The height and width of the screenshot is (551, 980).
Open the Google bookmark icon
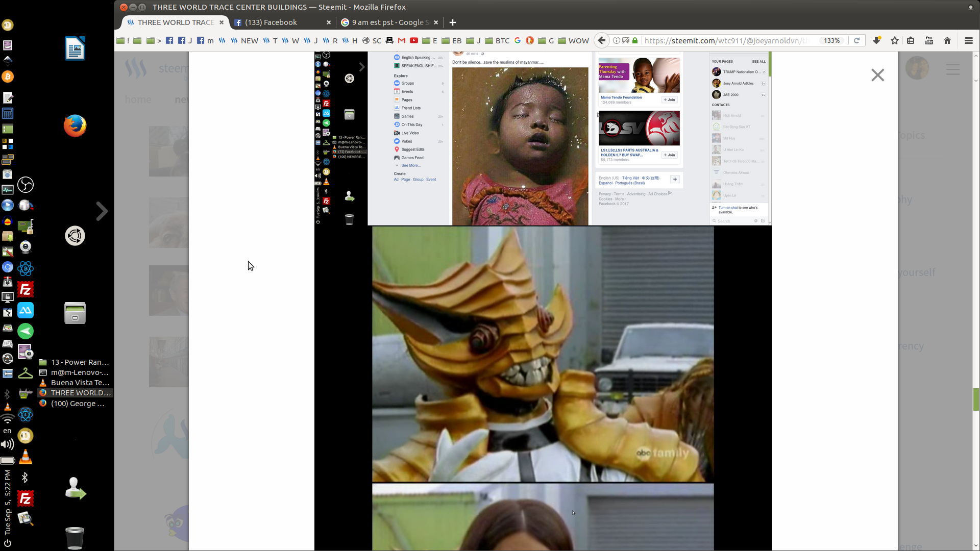tap(517, 40)
